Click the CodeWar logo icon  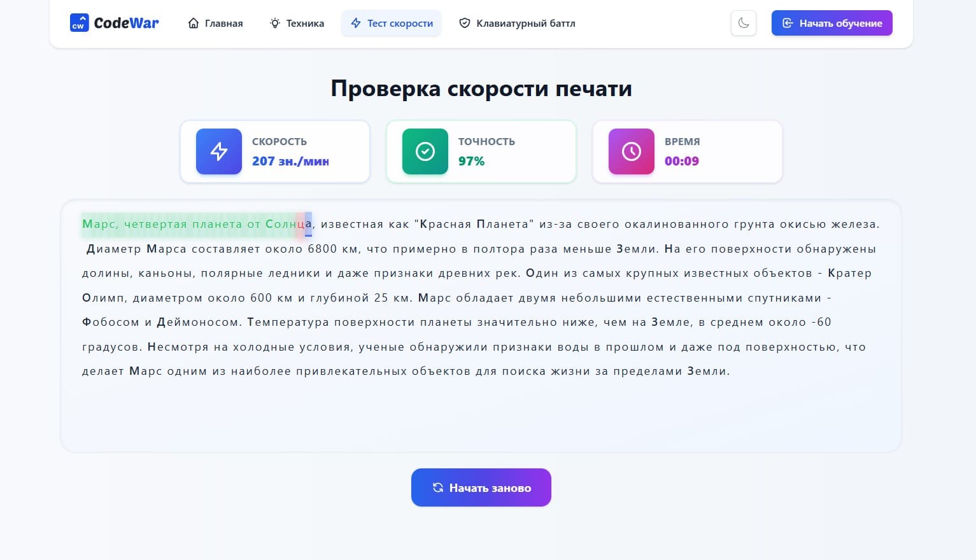(80, 22)
